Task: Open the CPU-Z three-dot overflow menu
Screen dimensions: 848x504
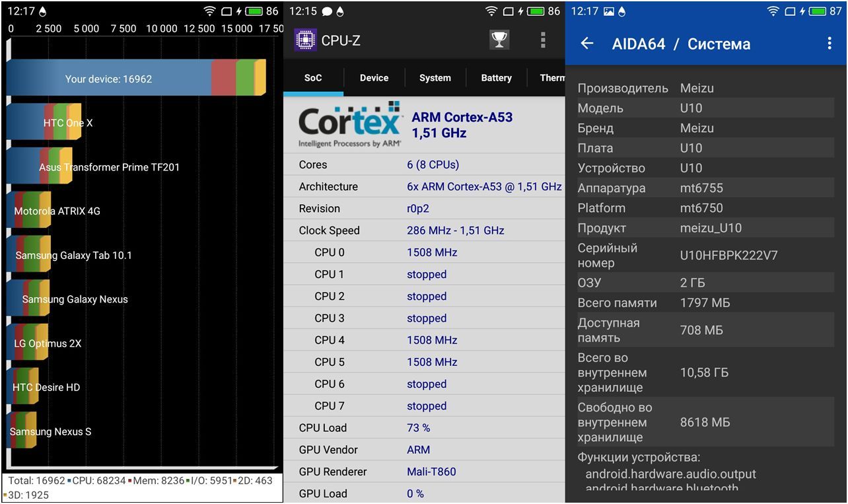Action: click(x=543, y=40)
